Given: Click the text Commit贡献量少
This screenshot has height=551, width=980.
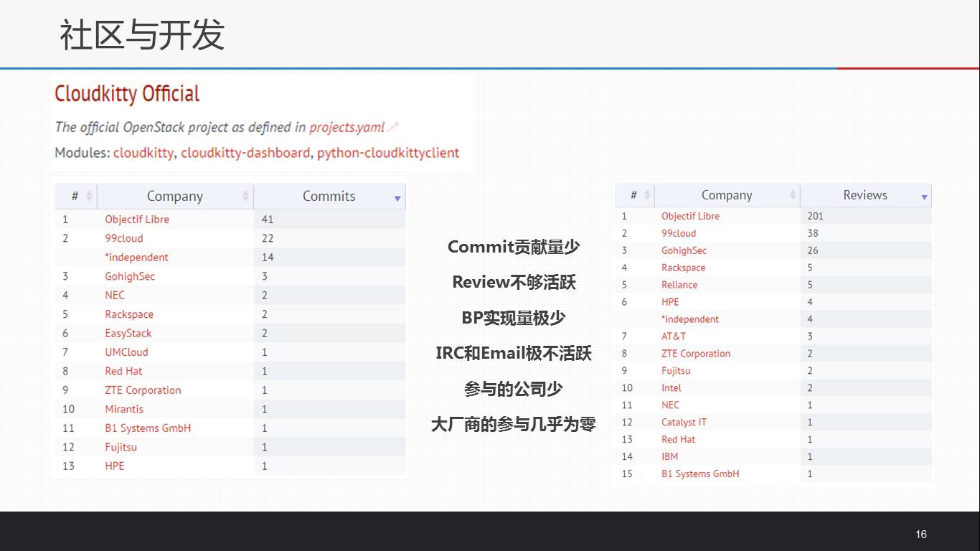Looking at the screenshot, I should point(514,247).
